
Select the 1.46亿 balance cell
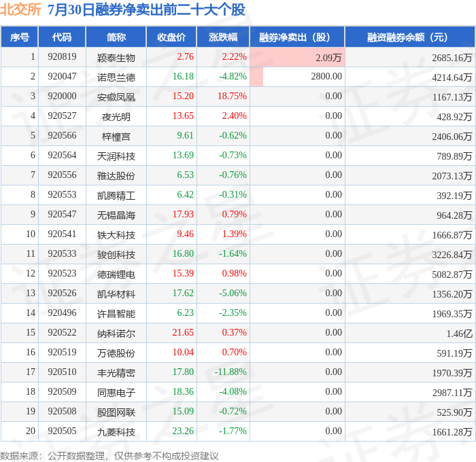410,333
